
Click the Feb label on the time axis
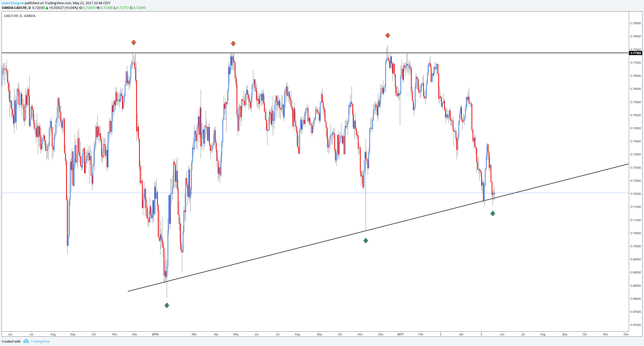click(x=421, y=334)
